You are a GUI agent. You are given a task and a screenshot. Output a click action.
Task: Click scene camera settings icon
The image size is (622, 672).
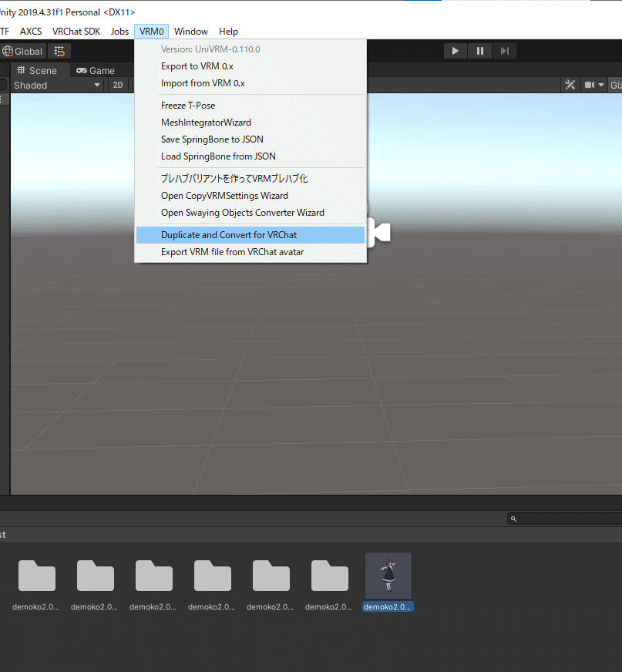[x=590, y=85]
